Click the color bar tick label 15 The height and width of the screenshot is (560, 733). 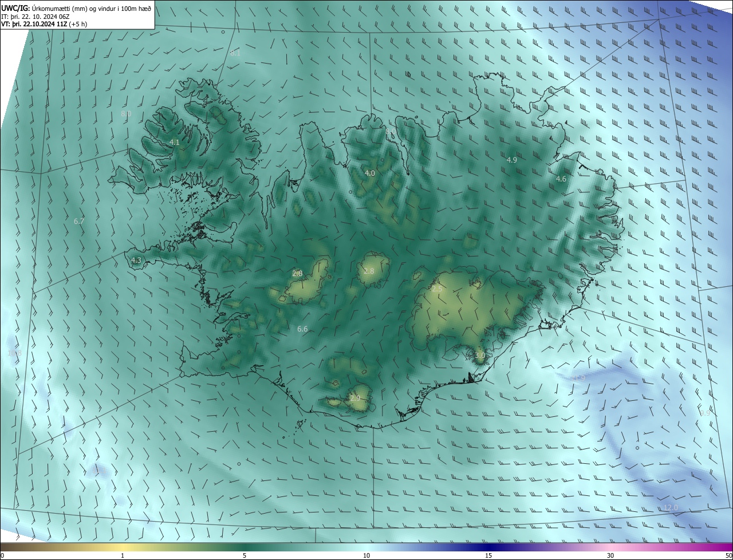488,555
